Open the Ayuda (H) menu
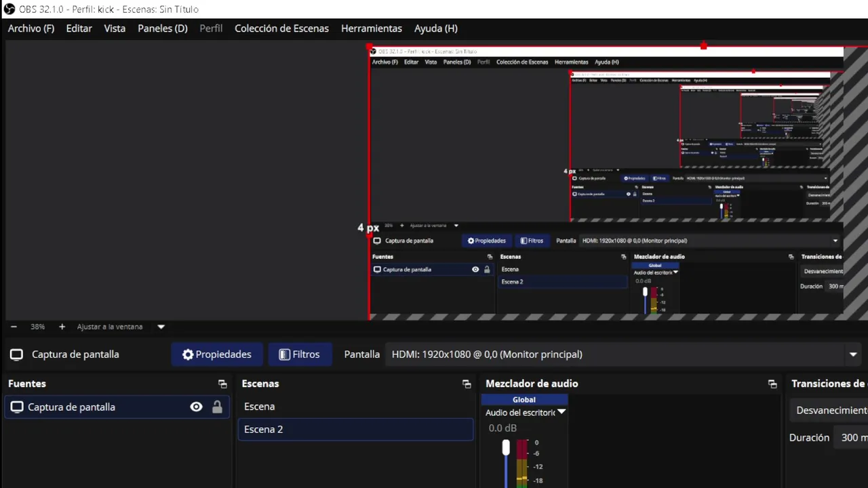868x488 pixels. tap(436, 28)
